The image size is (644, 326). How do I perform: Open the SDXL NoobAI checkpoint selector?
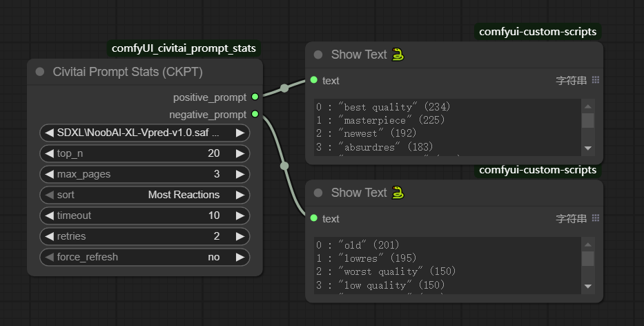(144, 133)
